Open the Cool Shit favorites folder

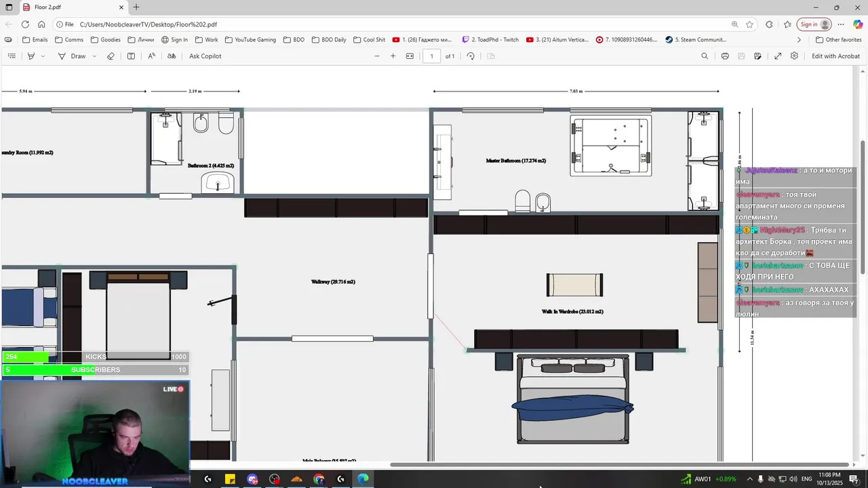coord(369,40)
